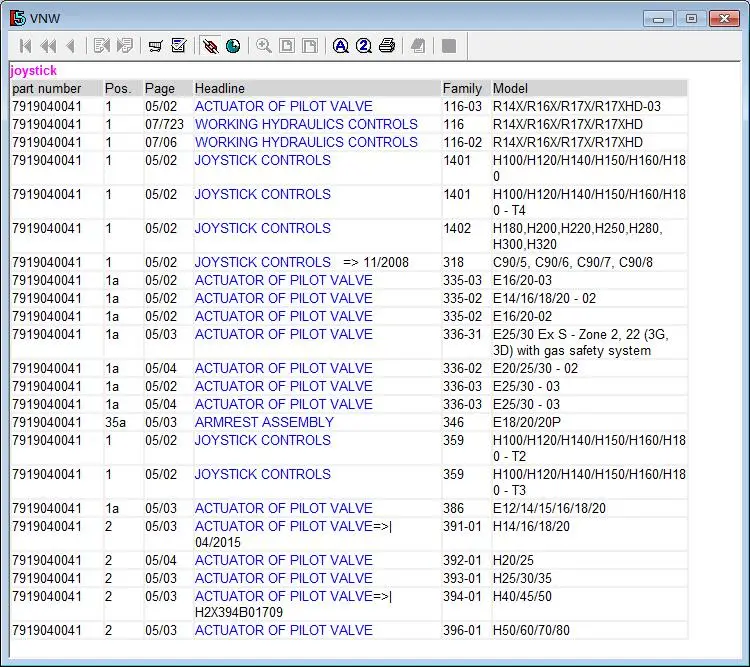This screenshot has height=667, width=750.
Task: Toggle the red chain link toolbar button
Action: [210, 46]
